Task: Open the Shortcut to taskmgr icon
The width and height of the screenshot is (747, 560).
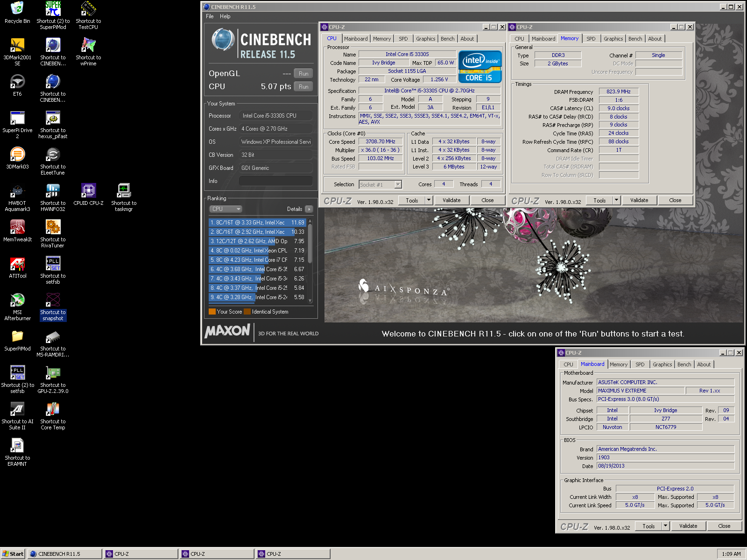Action: [x=124, y=197]
